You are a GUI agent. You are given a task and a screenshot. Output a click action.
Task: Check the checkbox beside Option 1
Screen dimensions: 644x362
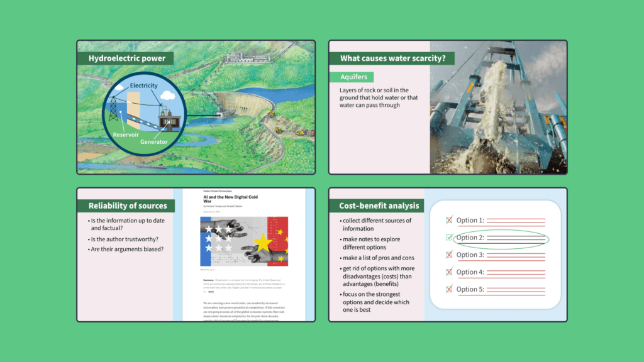coord(448,221)
